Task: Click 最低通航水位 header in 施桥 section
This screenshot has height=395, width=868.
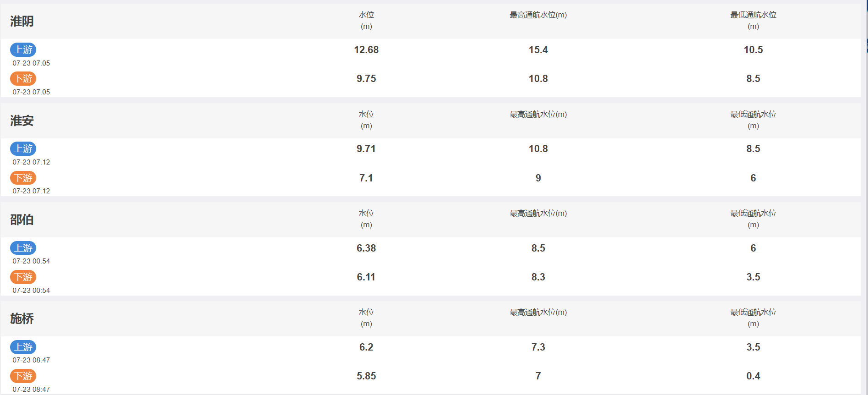Action: 753,318
